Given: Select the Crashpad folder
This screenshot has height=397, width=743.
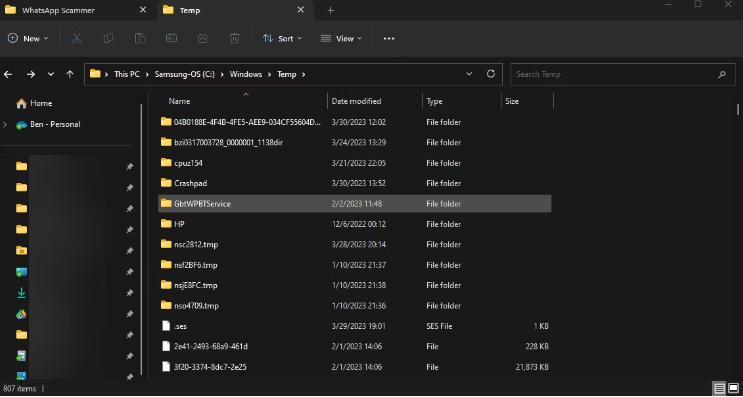Looking at the screenshot, I should point(354,183).
